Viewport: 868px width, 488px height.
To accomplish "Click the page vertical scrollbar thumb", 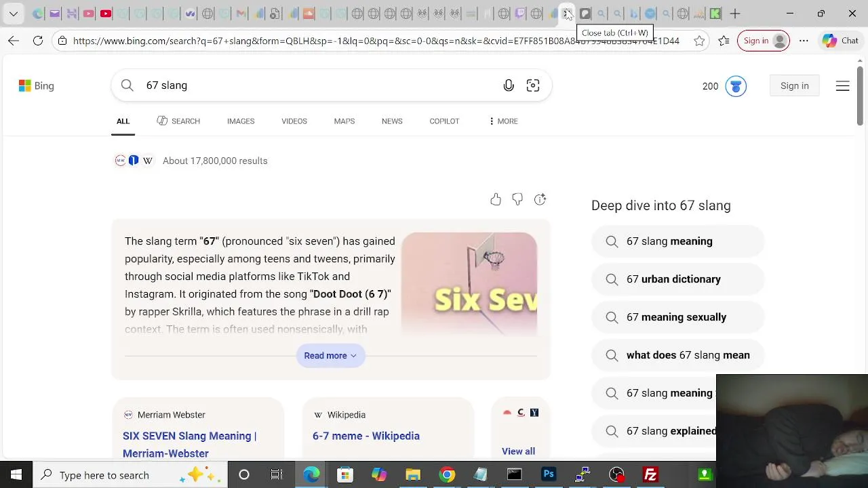I will (860, 96).
